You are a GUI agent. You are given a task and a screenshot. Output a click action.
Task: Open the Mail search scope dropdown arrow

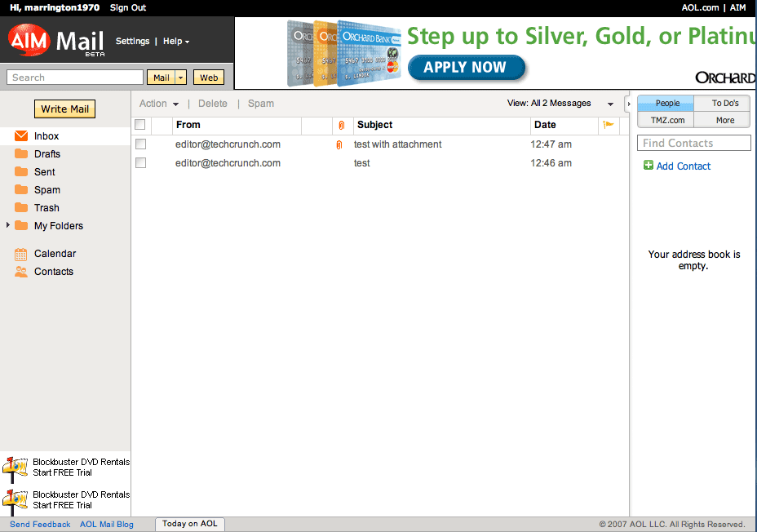pyautogui.click(x=180, y=78)
